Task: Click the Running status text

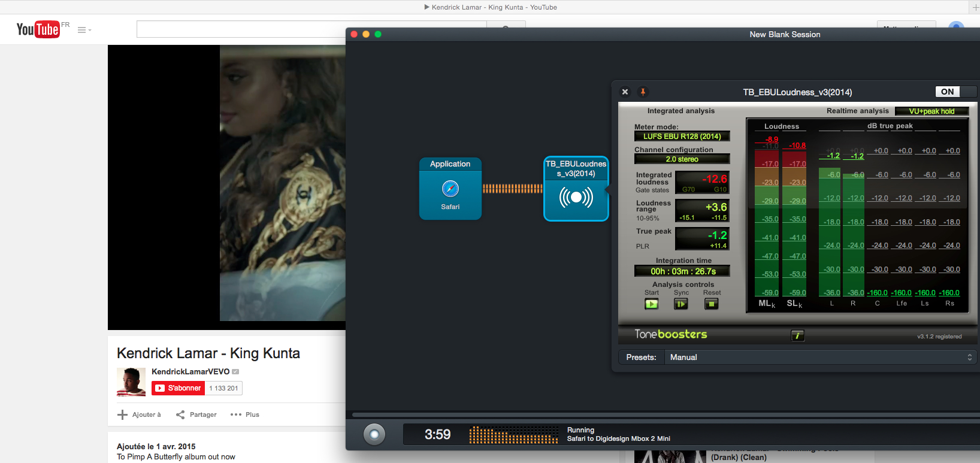Action: [580, 430]
